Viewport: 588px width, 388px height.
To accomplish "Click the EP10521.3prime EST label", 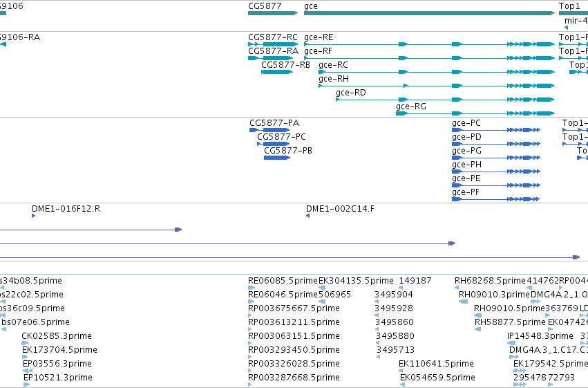I will 58,378.
